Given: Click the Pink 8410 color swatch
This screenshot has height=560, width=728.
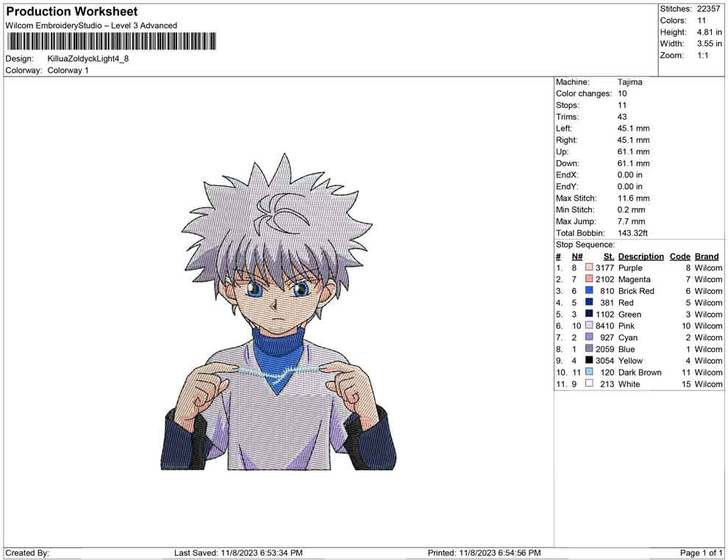Looking at the screenshot, I should [x=589, y=326].
